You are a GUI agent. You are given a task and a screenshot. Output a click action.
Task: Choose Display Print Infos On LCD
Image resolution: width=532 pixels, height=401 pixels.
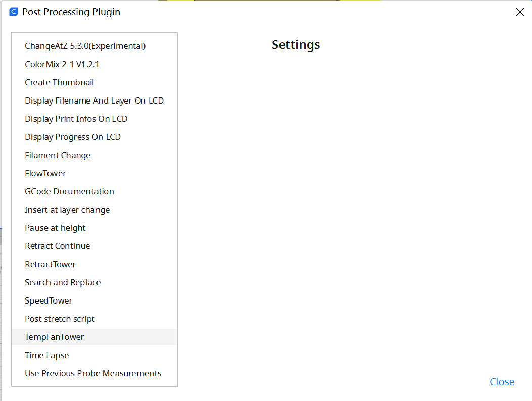(x=94, y=119)
